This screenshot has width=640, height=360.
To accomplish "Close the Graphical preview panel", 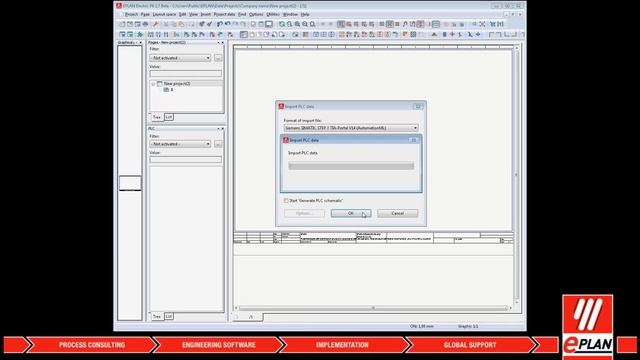I will 141,42.
